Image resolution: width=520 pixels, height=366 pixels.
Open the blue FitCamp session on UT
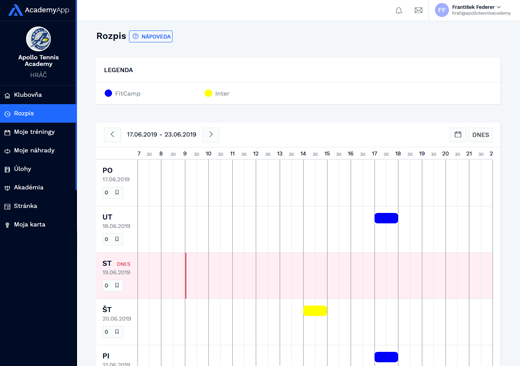click(386, 218)
